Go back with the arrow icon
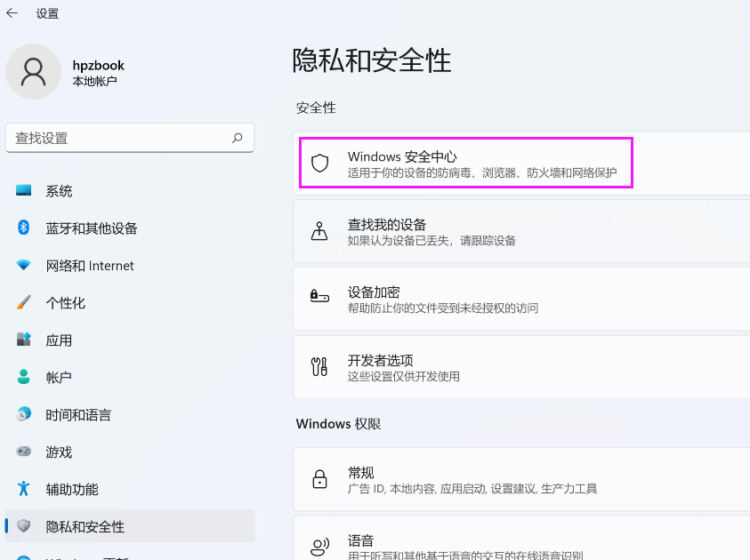This screenshot has width=750, height=560. (x=12, y=13)
